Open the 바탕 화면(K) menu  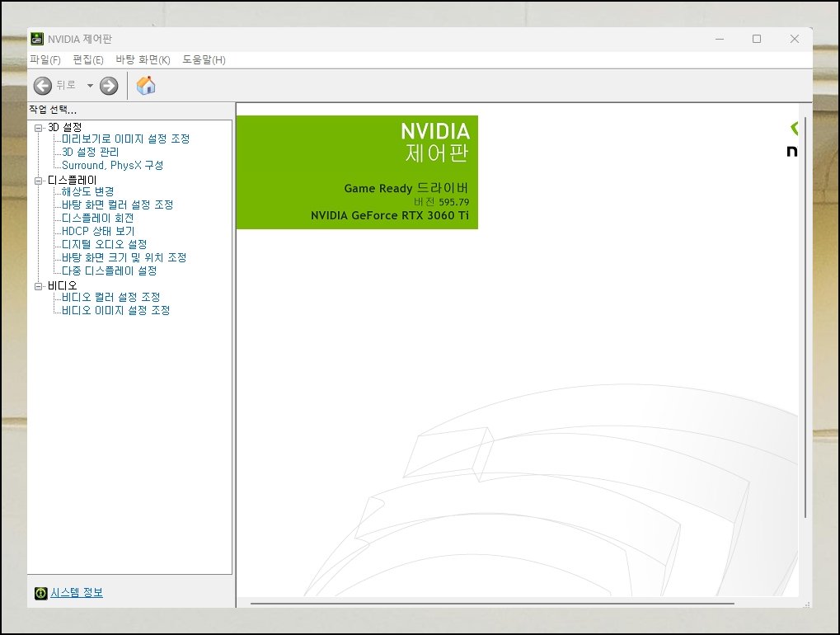[x=143, y=59]
